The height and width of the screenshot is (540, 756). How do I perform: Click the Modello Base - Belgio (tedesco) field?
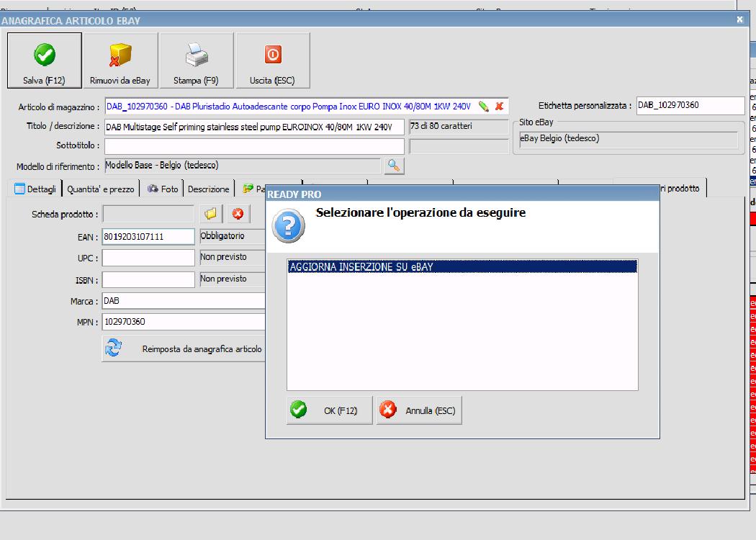click(x=243, y=166)
